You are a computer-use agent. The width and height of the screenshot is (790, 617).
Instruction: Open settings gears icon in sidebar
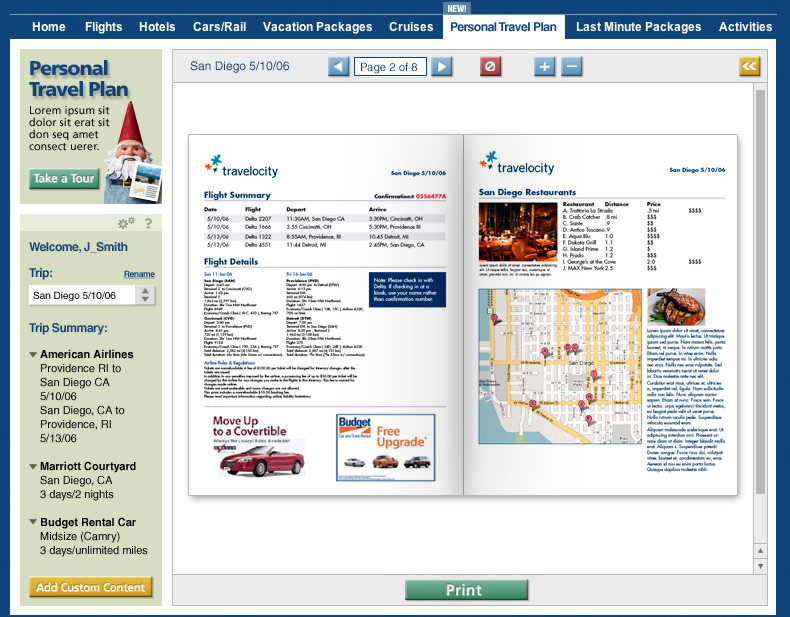point(126,223)
